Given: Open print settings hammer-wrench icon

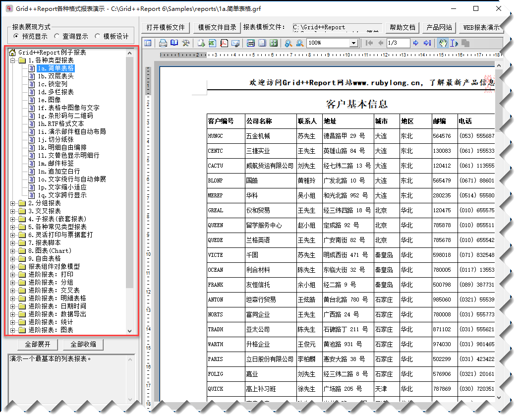Looking at the screenshot, I should (186, 43).
